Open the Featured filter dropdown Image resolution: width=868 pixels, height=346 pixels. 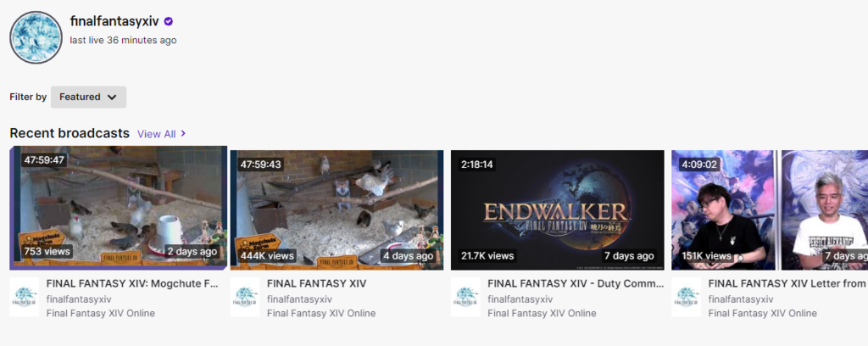click(x=88, y=97)
